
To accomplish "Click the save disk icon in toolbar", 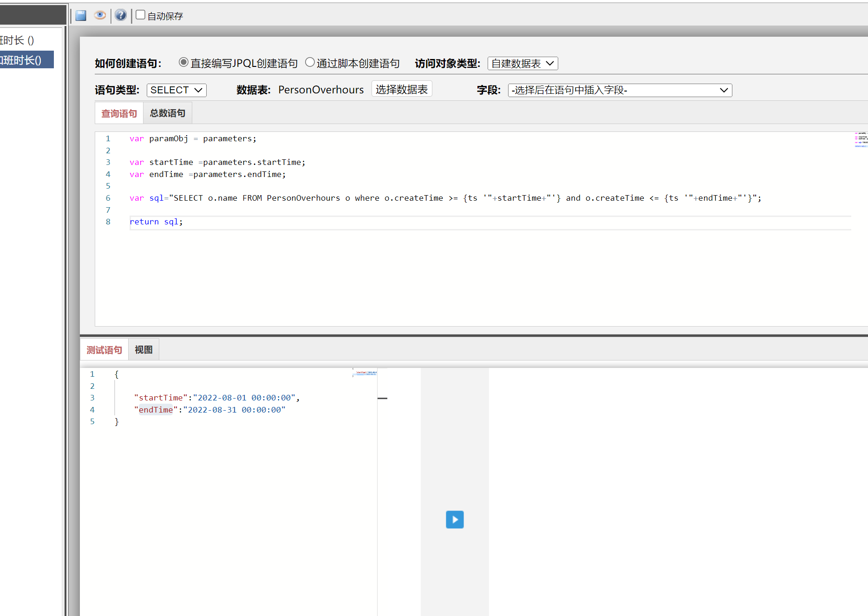I will [81, 16].
